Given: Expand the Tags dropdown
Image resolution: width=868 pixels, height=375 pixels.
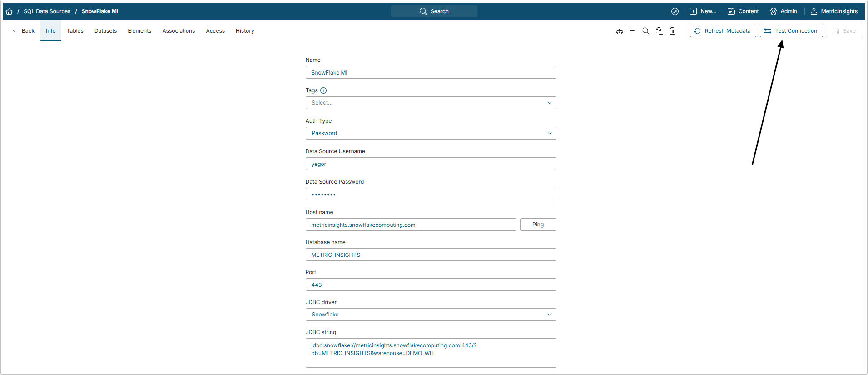Looking at the screenshot, I should 431,103.
